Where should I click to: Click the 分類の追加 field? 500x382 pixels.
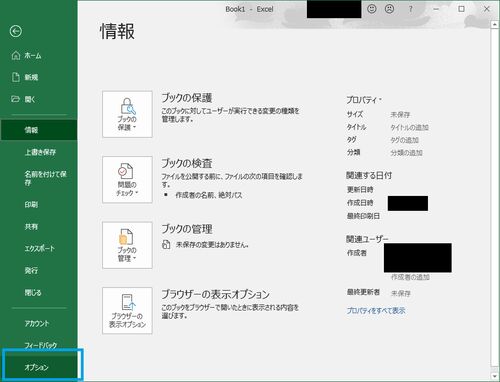[x=407, y=153]
